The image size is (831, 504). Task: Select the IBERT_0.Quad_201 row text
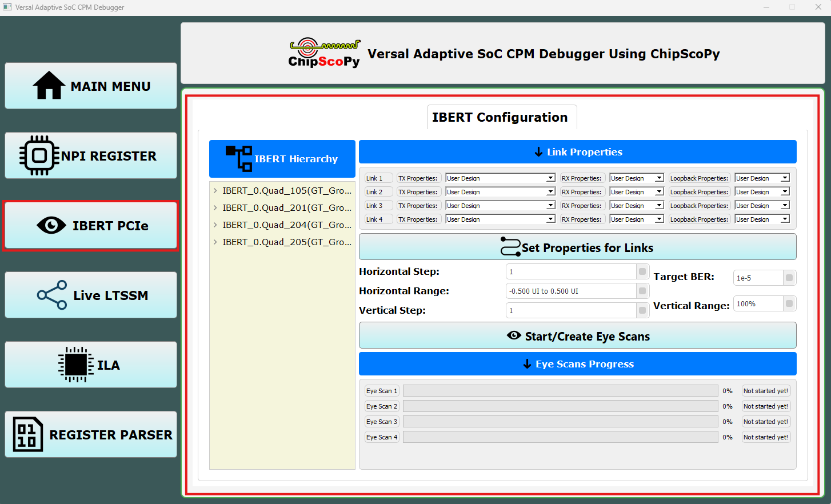click(x=287, y=208)
